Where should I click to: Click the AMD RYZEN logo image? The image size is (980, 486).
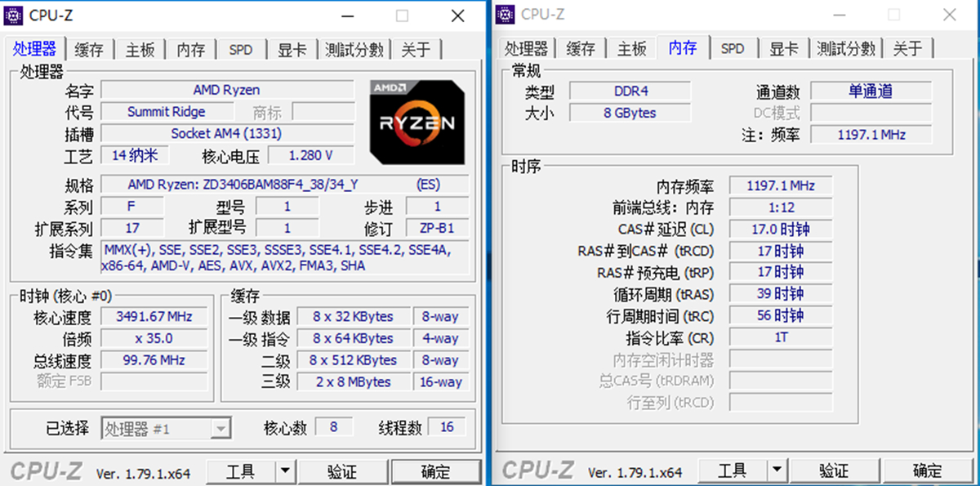point(417,121)
